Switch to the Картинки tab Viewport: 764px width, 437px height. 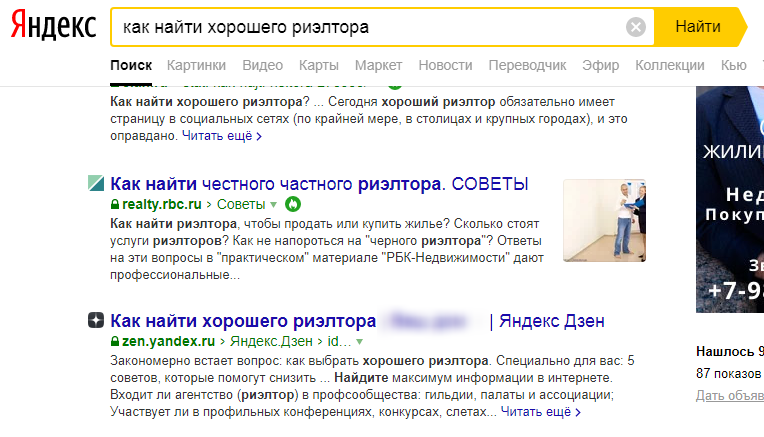tap(196, 65)
